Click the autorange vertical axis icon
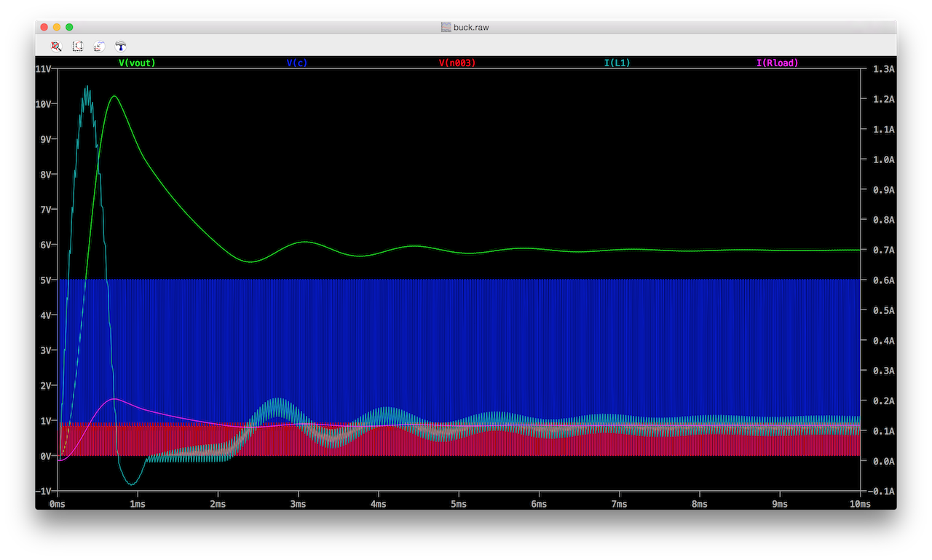The image size is (932, 560). coord(78,46)
